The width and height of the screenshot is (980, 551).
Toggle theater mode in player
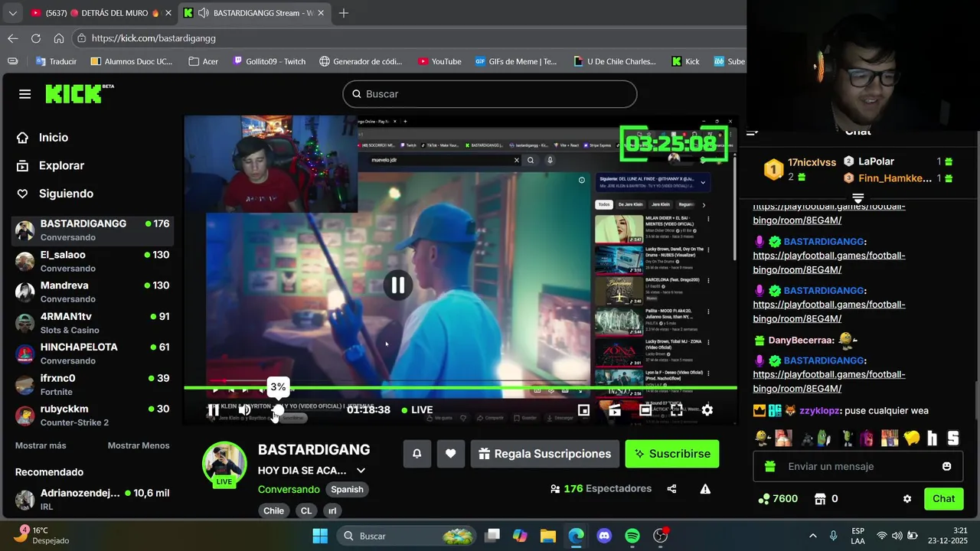tap(645, 410)
